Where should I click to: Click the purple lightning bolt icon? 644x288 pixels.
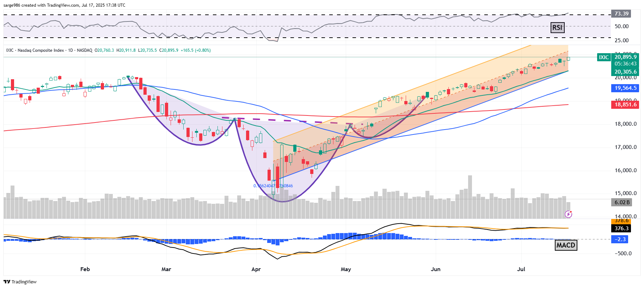(568, 214)
